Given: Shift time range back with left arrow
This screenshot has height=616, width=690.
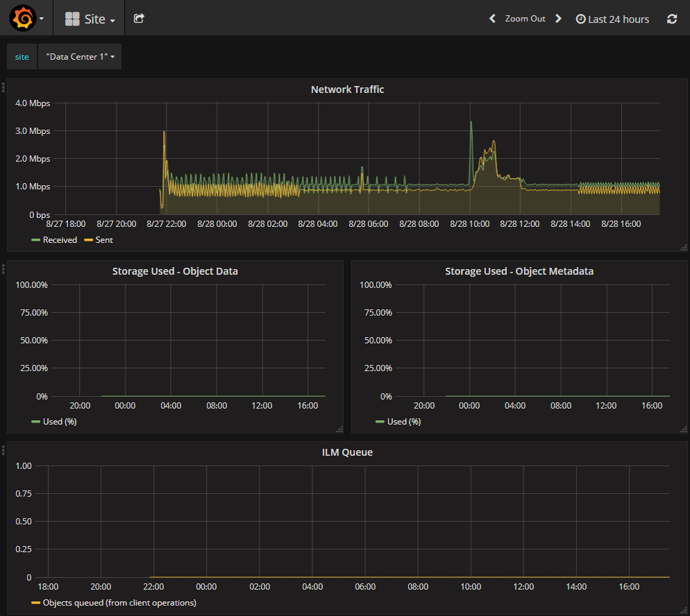Looking at the screenshot, I should point(492,19).
